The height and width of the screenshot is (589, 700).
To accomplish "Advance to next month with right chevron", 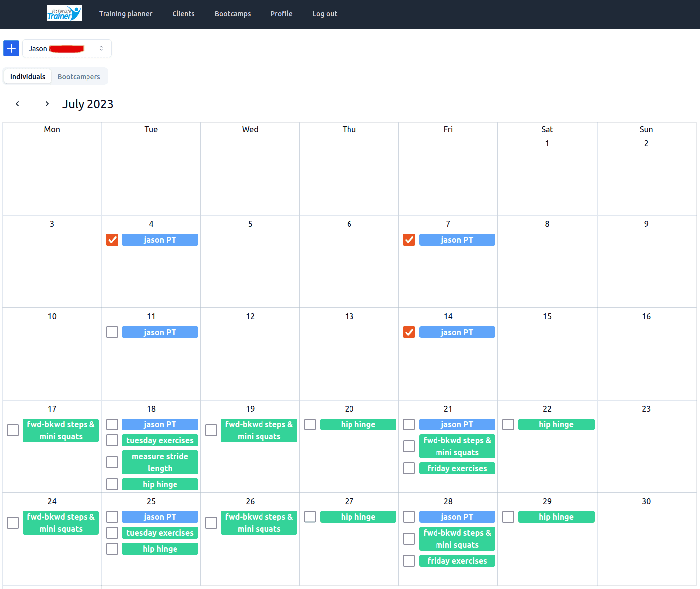I will [x=47, y=104].
